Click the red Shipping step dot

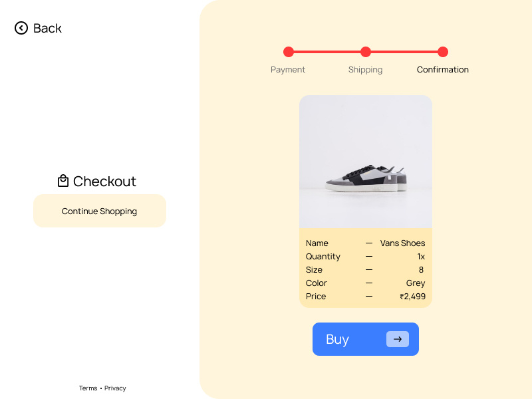click(x=366, y=51)
